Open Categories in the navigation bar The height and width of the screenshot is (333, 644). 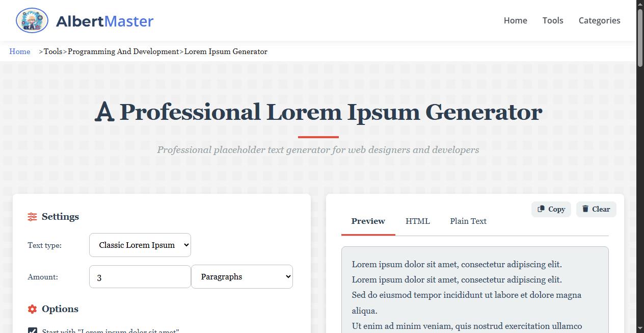599,20
